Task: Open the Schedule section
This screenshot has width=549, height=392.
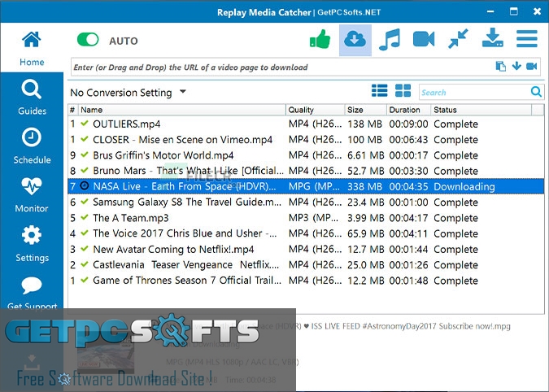Action: point(32,146)
